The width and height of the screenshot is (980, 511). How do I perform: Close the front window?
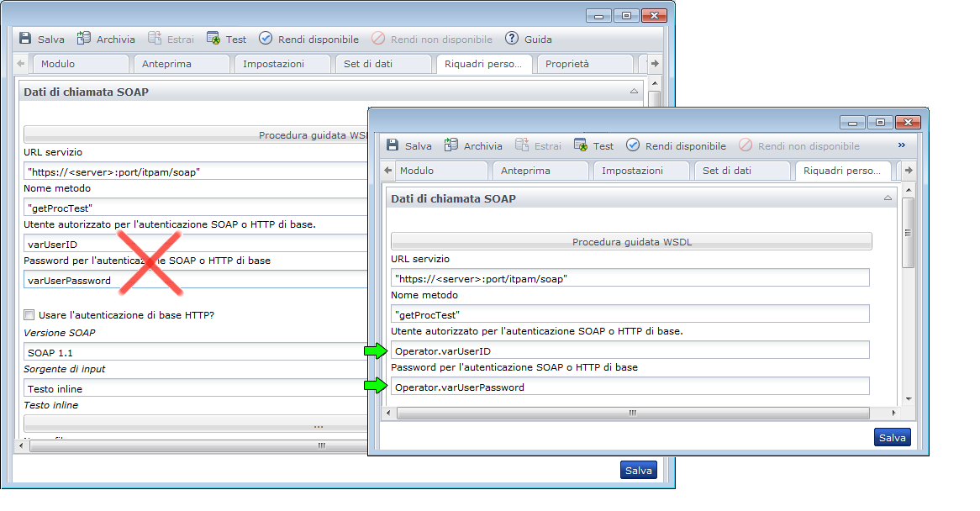point(908,122)
